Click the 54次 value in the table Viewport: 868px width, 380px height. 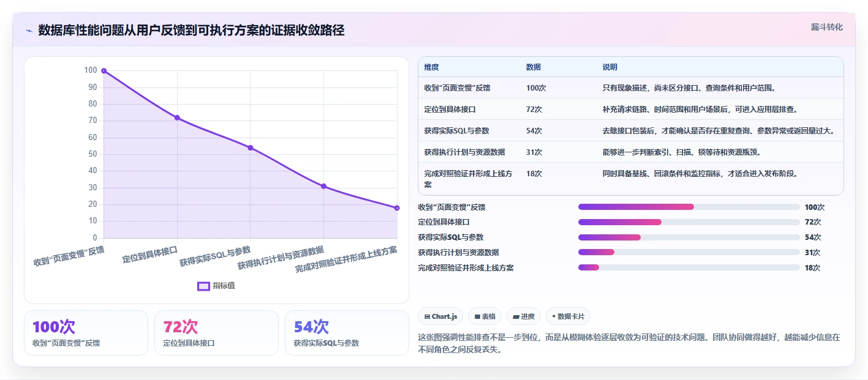(534, 131)
